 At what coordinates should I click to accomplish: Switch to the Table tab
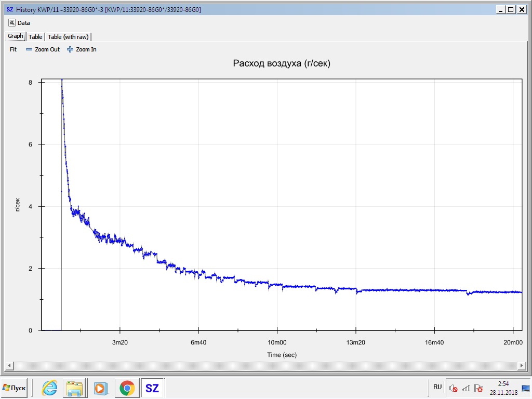pyautogui.click(x=35, y=37)
